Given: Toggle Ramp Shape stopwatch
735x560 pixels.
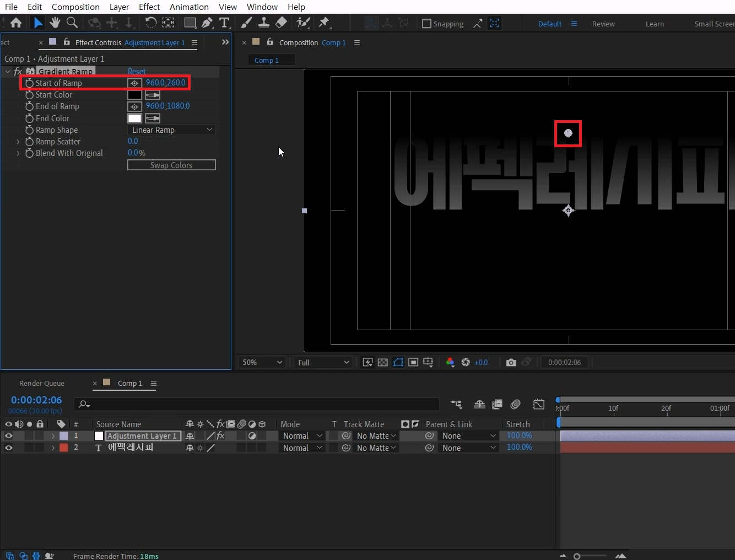Looking at the screenshot, I should (x=30, y=130).
